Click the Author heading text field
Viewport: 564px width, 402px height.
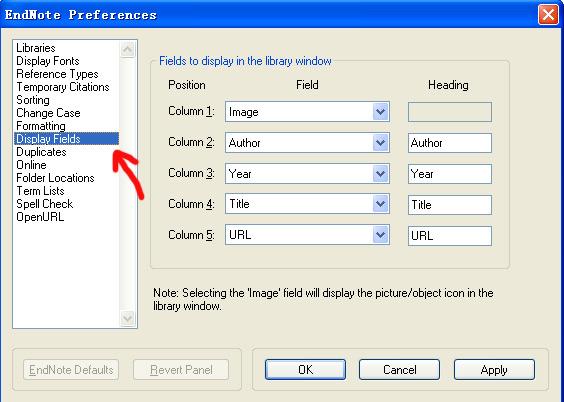coord(450,143)
